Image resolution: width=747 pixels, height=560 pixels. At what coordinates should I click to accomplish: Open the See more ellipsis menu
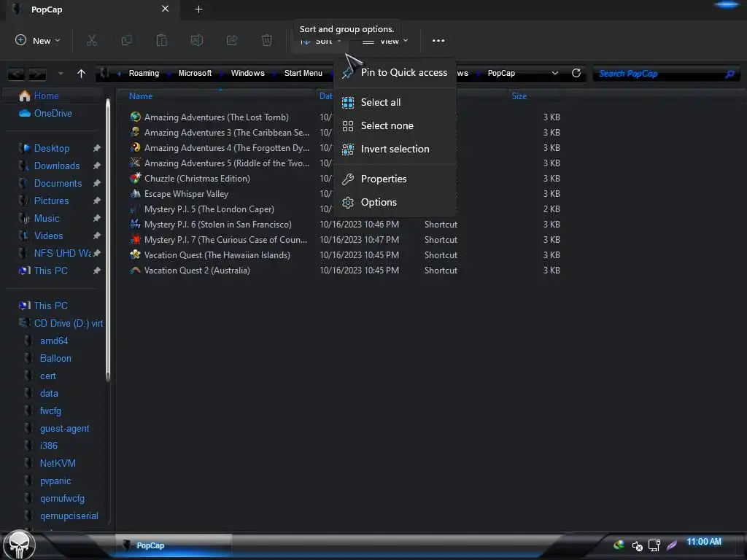tap(438, 41)
